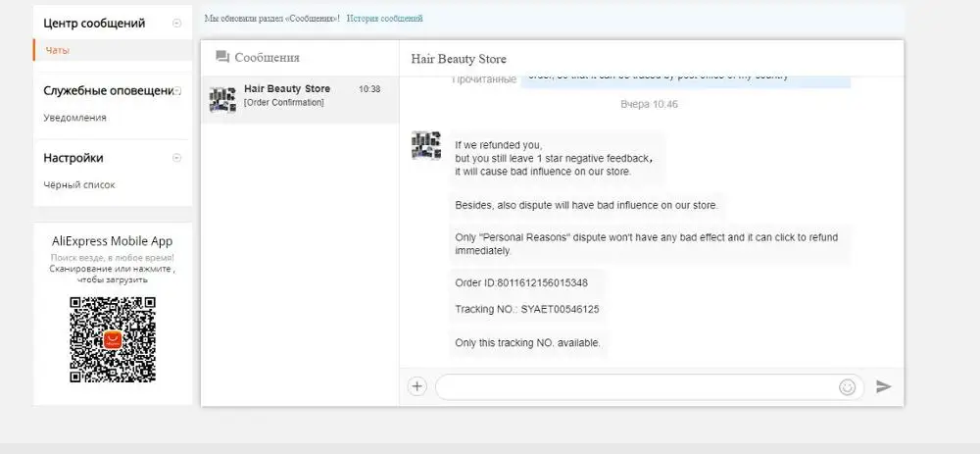The image size is (980, 454).
Task: Click the Сообщения panel title
Action: [267, 58]
